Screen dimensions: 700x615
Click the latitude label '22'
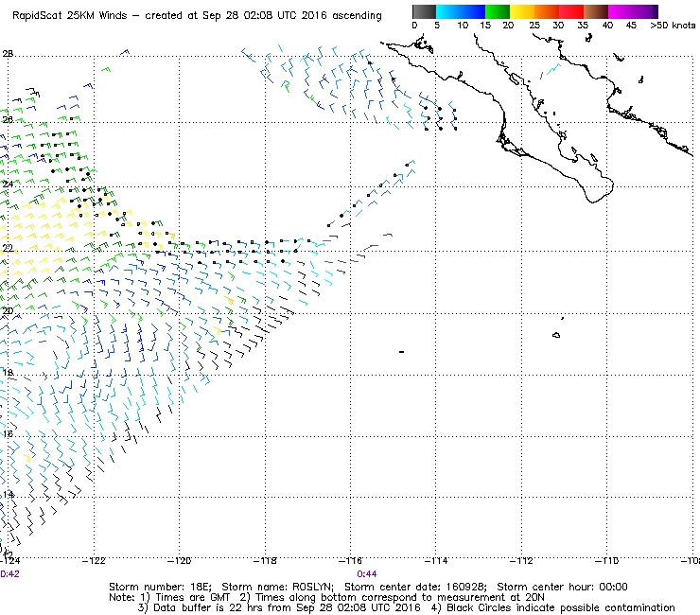point(8,248)
